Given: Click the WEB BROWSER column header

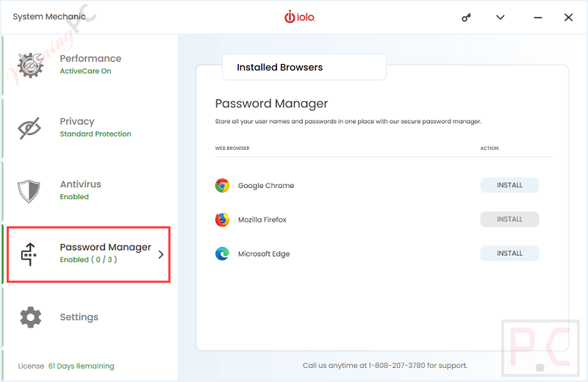Looking at the screenshot, I should click(x=232, y=148).
